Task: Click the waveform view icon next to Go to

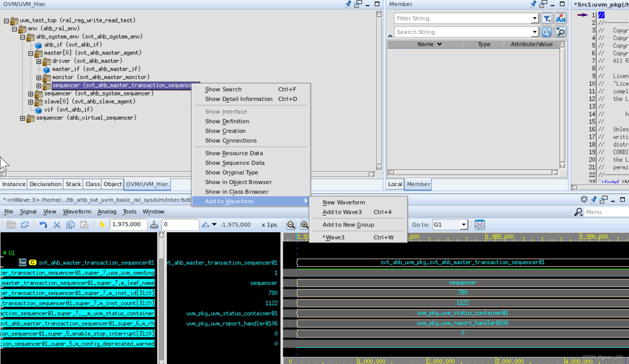Action: point(480,225)
